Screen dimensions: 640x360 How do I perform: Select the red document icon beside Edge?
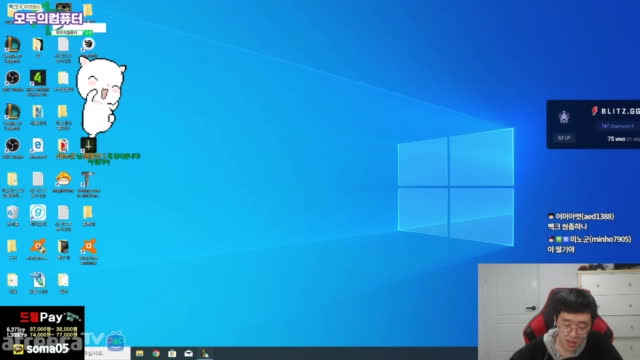pyautogui.click(x=63, y=146)
